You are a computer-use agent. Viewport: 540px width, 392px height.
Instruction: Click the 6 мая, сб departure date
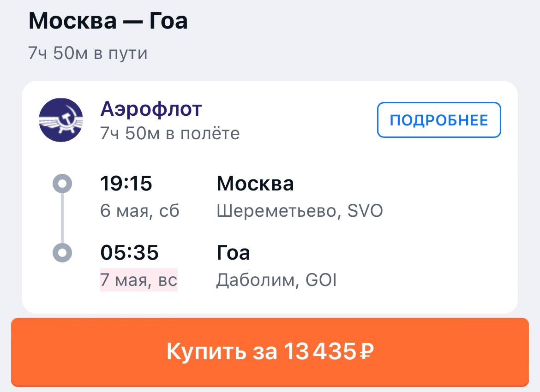140,211
